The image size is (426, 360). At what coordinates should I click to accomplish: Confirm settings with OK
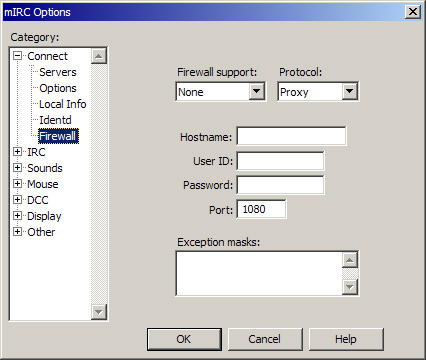pyautogui.click(x=184, y=339)
